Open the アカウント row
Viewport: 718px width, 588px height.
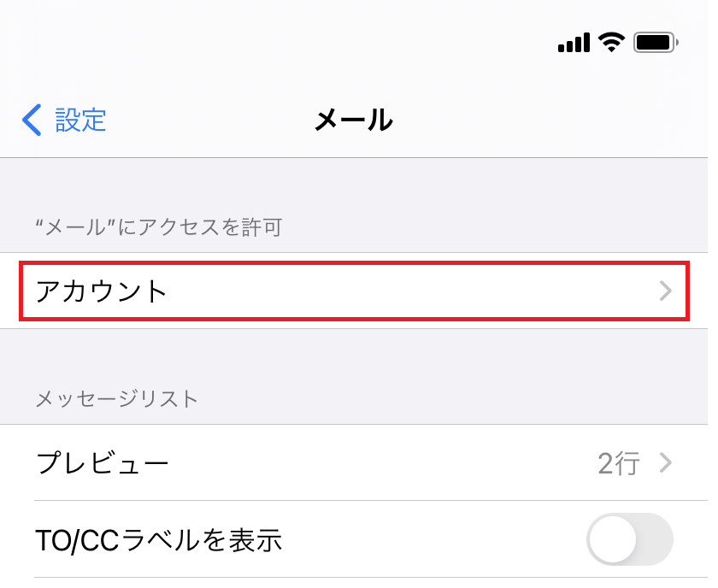(354, 291)
